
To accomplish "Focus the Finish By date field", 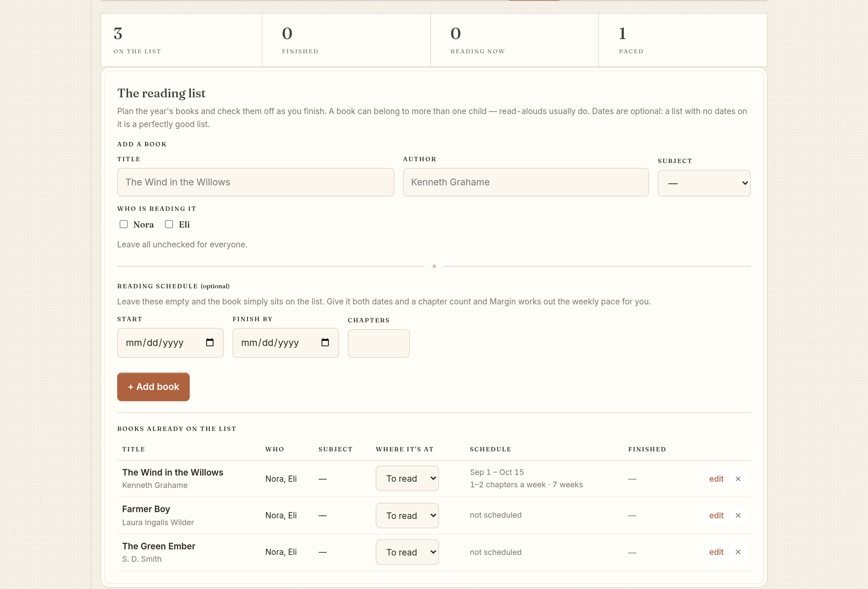I will 286,343.
